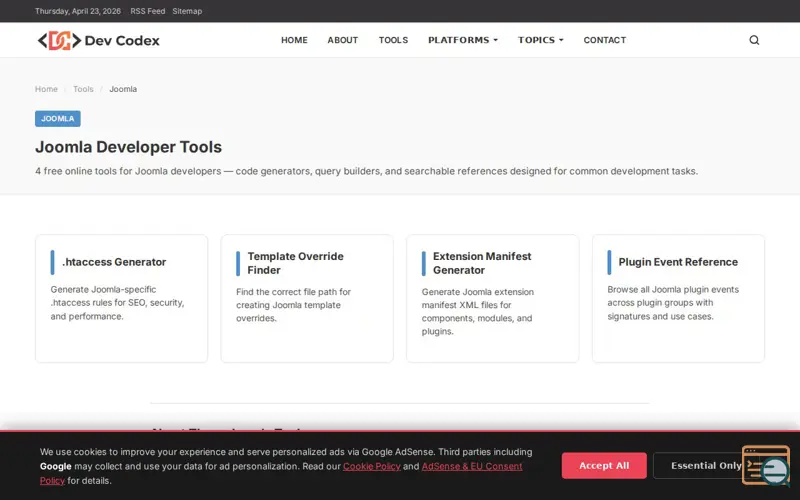Click the Plugin Event Reference description text
Screen dimensions: 800x500
[673, 303]
